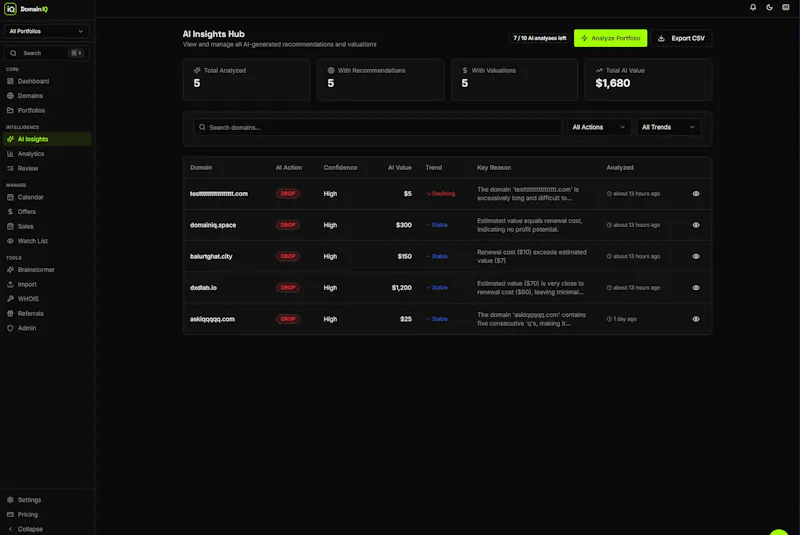Image resolution: width=800 pixels, height=535 pixels.
Task: Click the search magnifier icon in sidebar
Action: 13,53
